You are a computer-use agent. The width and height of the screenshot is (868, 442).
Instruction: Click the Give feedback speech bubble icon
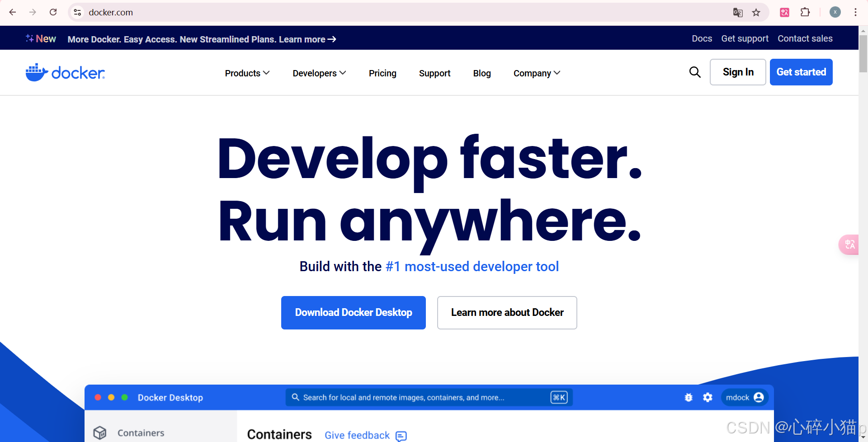click(x=401, y=436)
